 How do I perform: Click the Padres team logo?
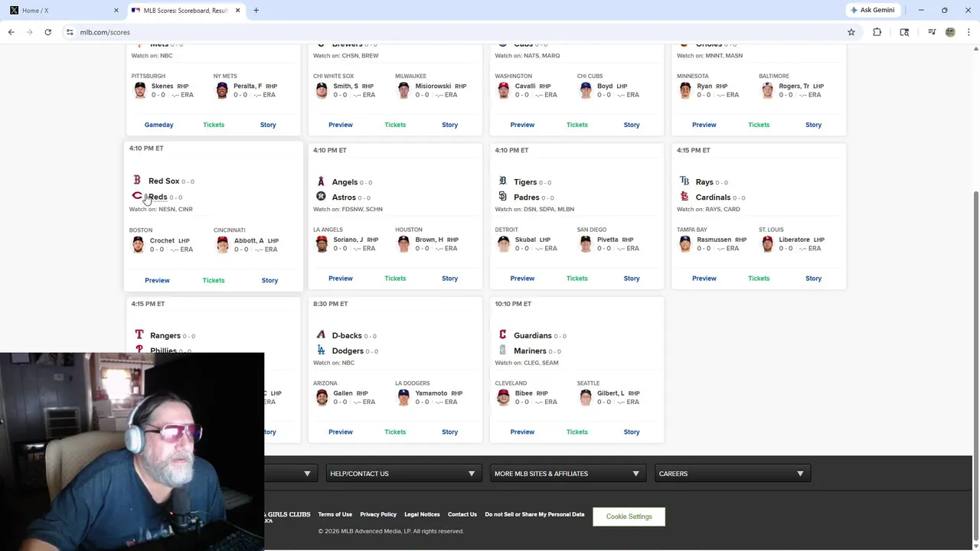[502, 197]
